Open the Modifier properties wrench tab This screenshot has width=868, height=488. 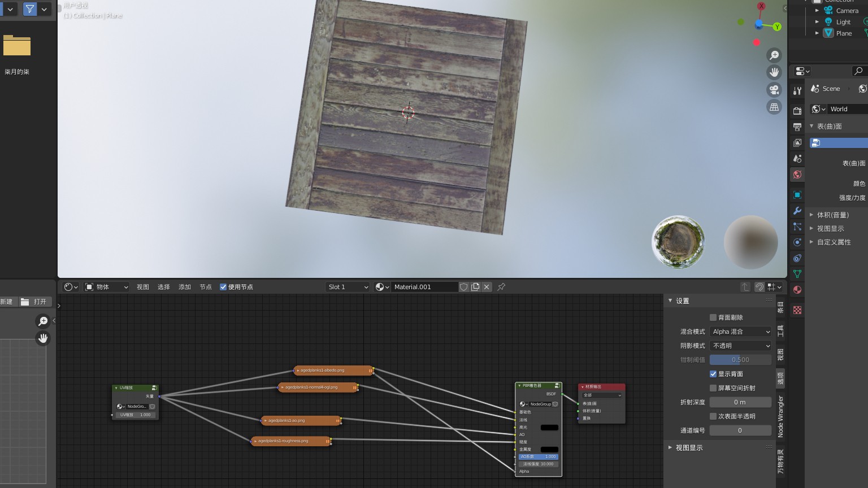[797, 211]
